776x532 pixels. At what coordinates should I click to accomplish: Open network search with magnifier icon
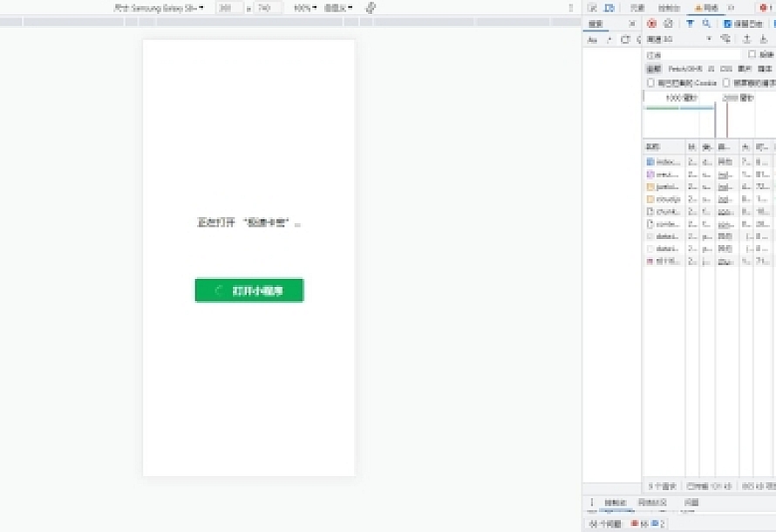(706, 24)
